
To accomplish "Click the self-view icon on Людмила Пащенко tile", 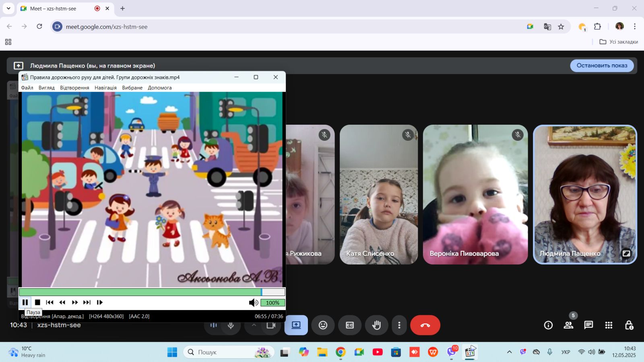I will pos(626,253).
